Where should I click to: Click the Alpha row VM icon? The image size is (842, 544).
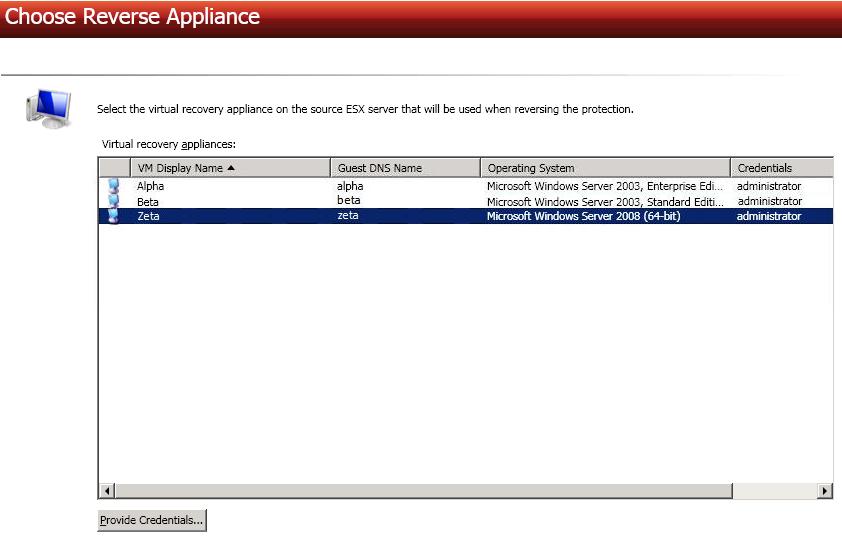(113, 186)
